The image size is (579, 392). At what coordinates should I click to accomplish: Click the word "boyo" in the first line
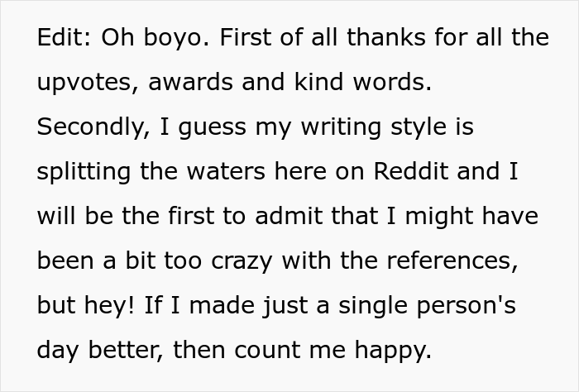pyautogui.click(x=172, y=38)
